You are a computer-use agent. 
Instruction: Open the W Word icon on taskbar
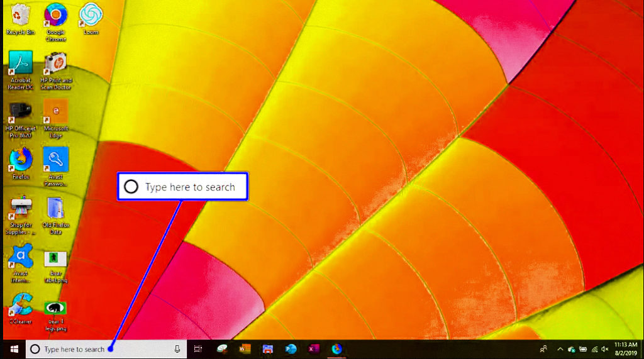pyautogui.click(x=245, y=349)
